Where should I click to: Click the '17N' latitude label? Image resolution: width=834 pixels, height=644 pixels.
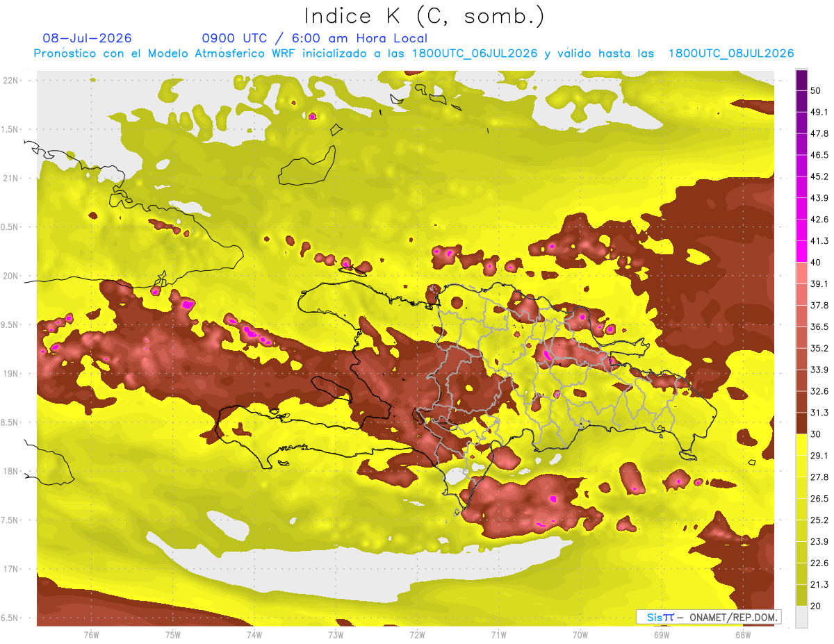click(10, 569)
